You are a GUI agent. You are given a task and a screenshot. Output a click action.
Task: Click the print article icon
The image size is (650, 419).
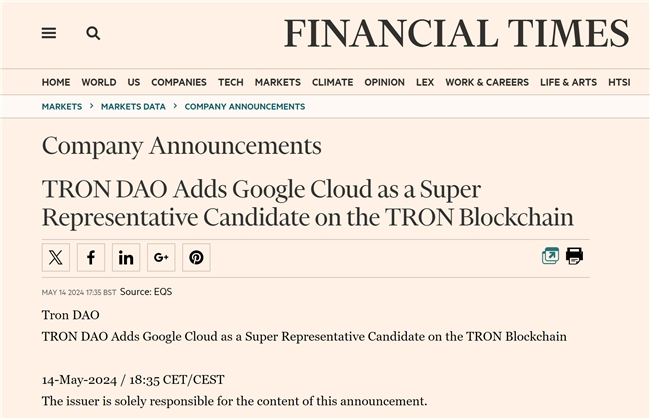point(574,256)
